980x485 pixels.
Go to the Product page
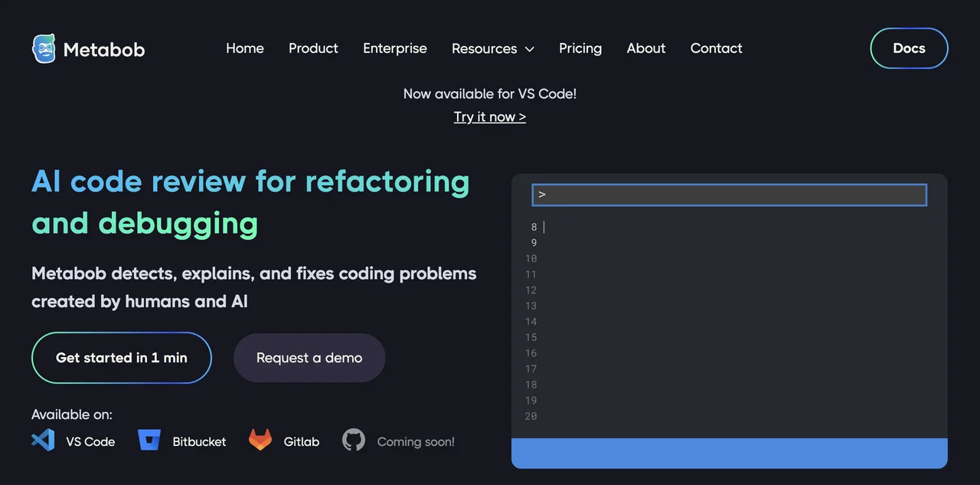coord(313,48)
